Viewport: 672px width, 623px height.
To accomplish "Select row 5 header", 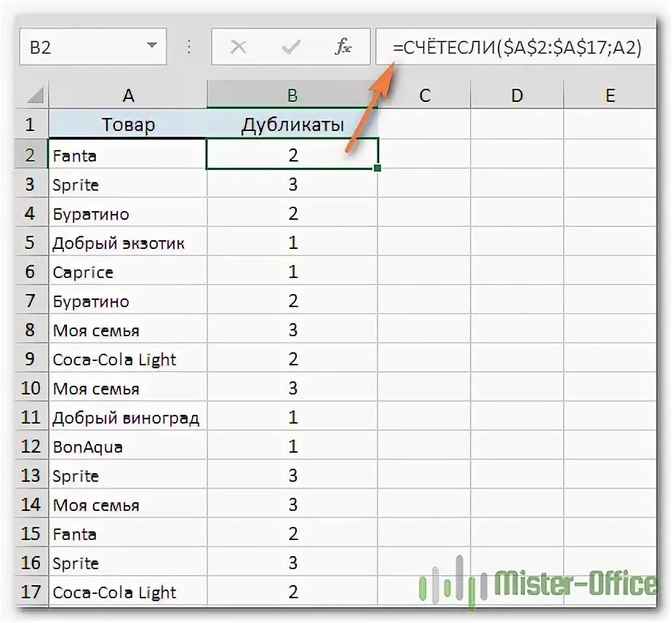I will point(32,242).
